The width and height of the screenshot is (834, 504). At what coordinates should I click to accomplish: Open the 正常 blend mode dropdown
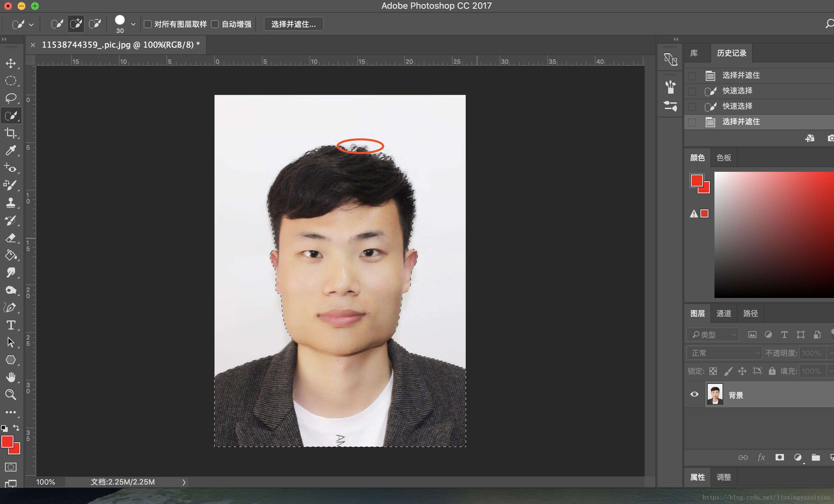click(x=724, y=353)
